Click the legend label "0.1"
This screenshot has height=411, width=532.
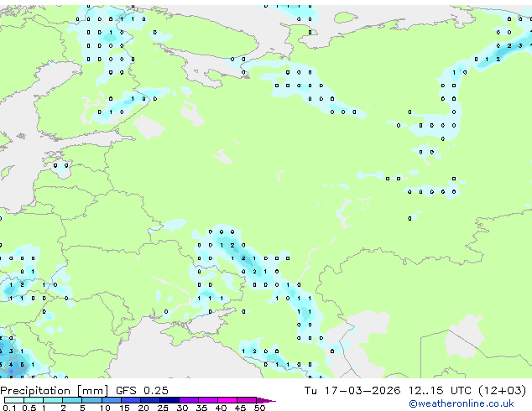pos(9,408)
